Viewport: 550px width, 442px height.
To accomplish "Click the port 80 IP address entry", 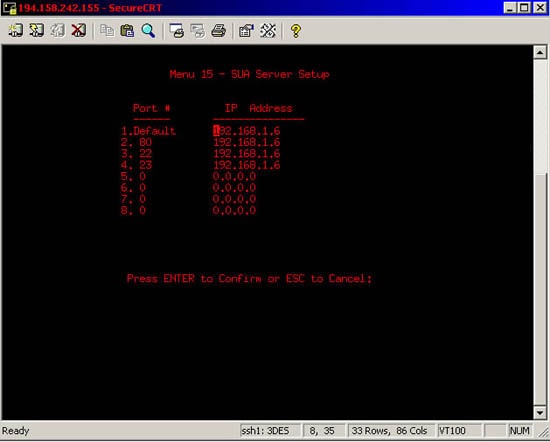I will tap(247, 142).
